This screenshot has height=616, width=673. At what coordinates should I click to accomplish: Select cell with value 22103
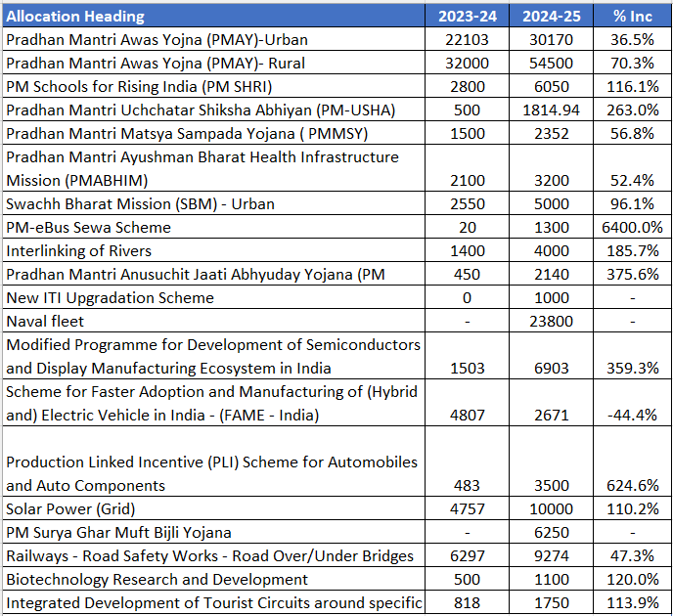point(467,39)
